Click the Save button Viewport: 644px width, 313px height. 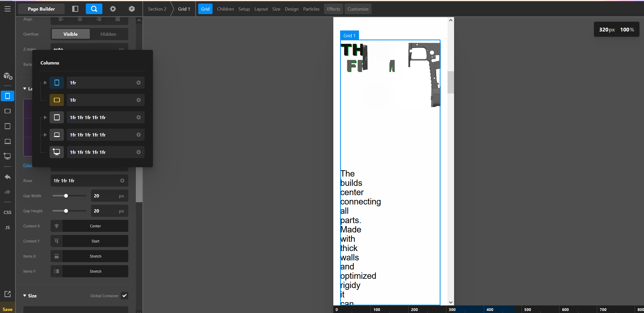8,309
